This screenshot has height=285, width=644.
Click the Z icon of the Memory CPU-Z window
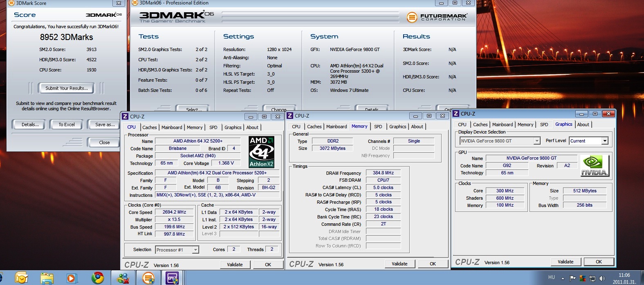[x=290, y=116]
